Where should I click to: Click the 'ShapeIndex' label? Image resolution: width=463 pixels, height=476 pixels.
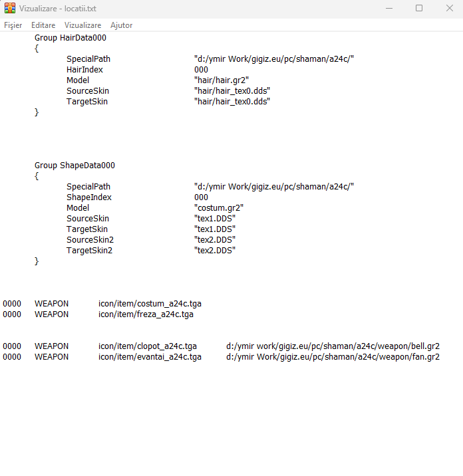coord(89,197)
